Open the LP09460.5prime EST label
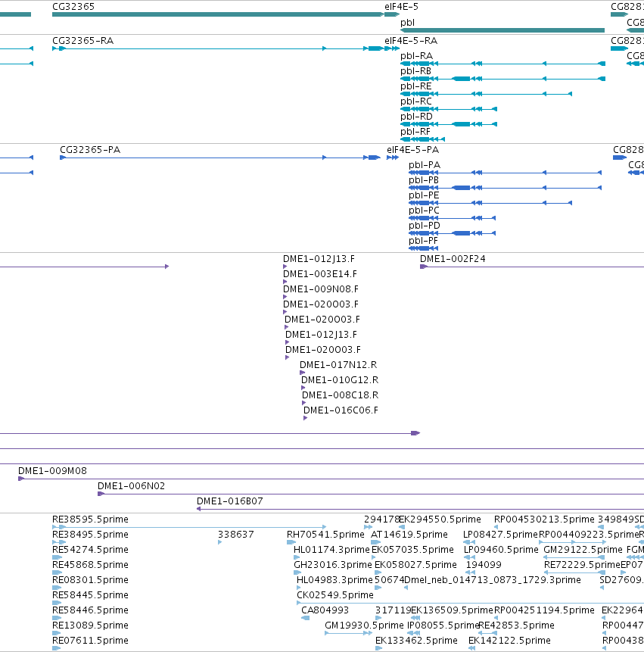This screenshot has height=652, width=644. point(501,550)
